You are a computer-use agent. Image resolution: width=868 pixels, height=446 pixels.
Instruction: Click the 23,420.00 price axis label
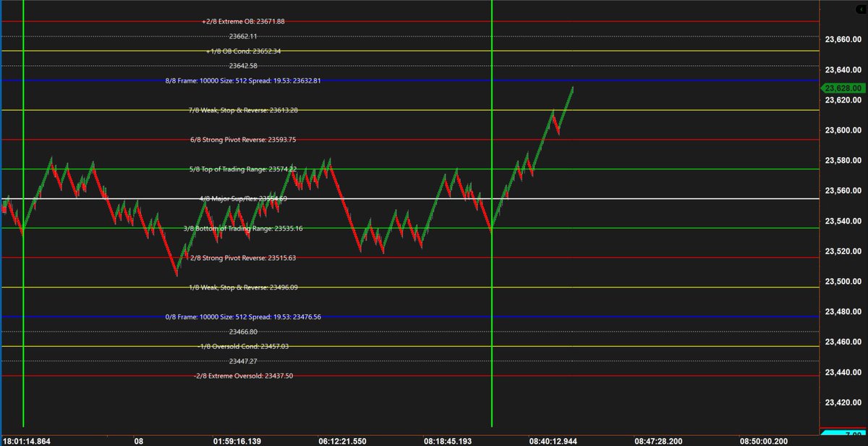point(843,403)
